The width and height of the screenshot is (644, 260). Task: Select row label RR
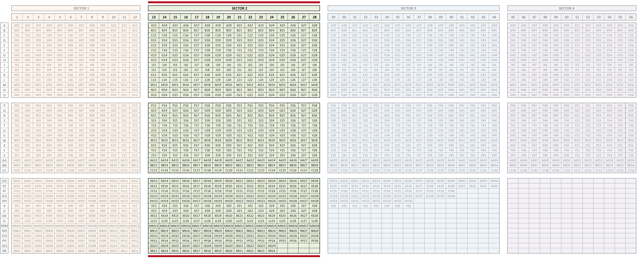[4, 251]
